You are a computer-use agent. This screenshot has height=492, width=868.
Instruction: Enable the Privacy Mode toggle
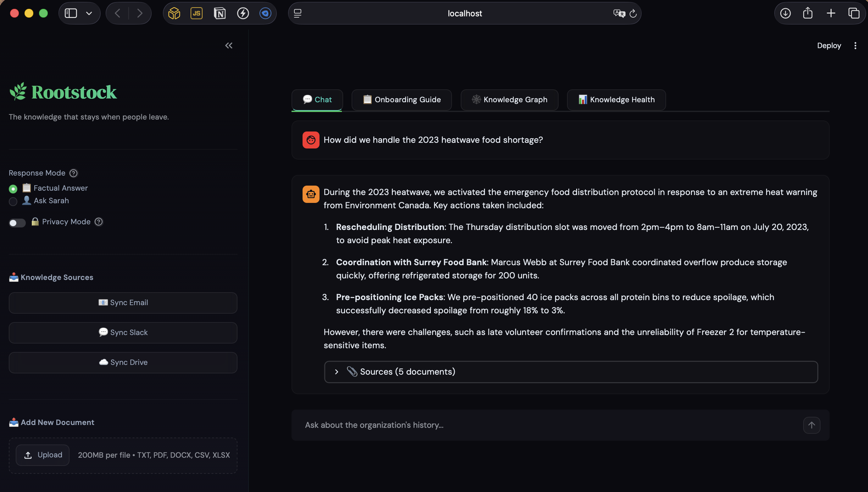click(17, 223)
